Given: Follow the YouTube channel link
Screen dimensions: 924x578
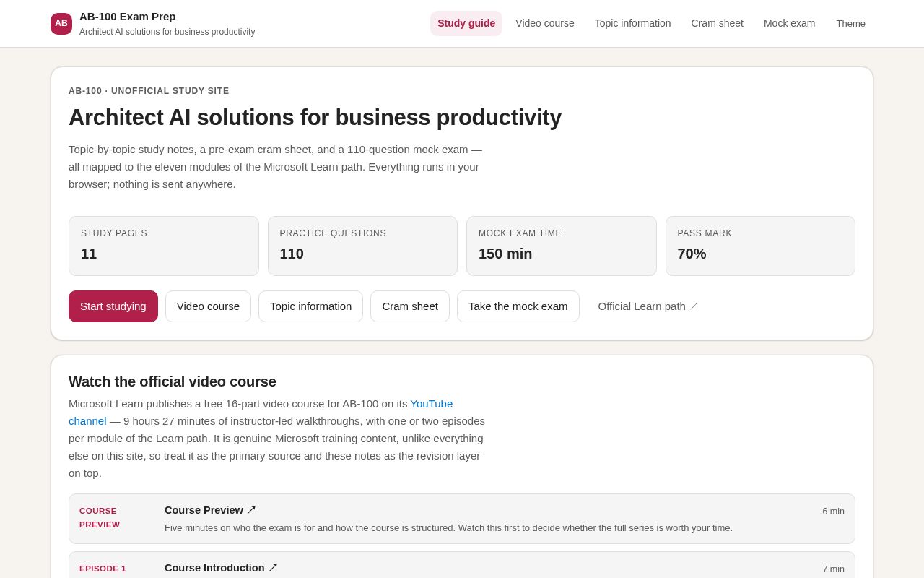Looking at the screenshot, I should coord(432,404).
